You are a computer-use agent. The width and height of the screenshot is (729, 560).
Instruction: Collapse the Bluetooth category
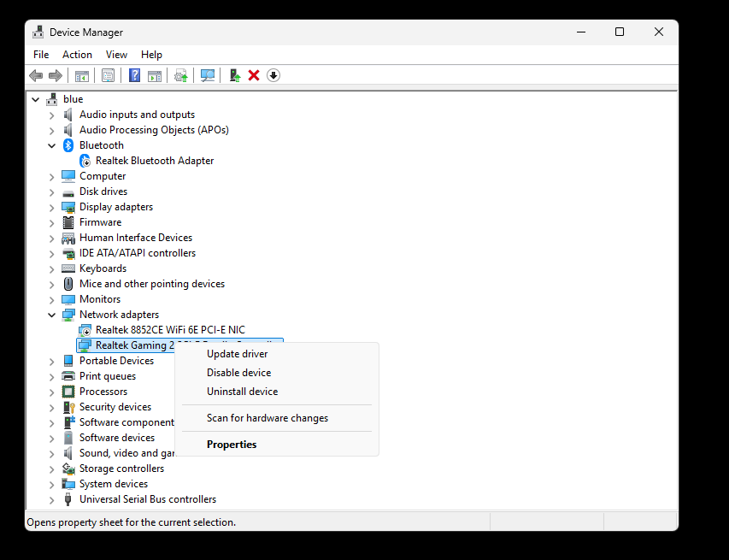point(51,145)
